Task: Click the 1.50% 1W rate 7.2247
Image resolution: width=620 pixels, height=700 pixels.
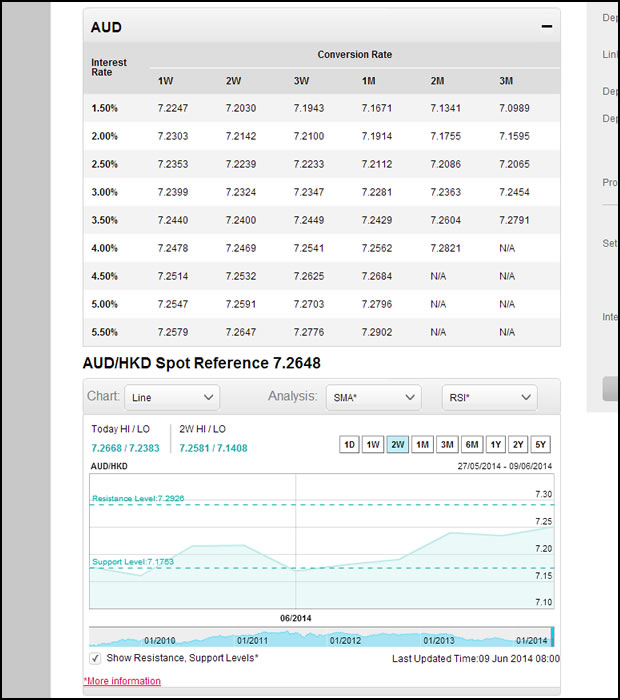Action: (173, 108)
